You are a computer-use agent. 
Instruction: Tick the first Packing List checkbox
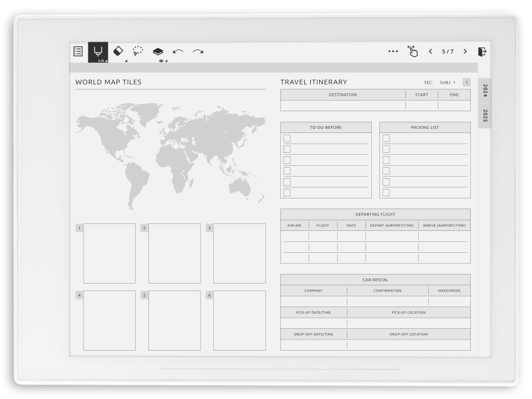pyautogui.click(x=386, y=138)
